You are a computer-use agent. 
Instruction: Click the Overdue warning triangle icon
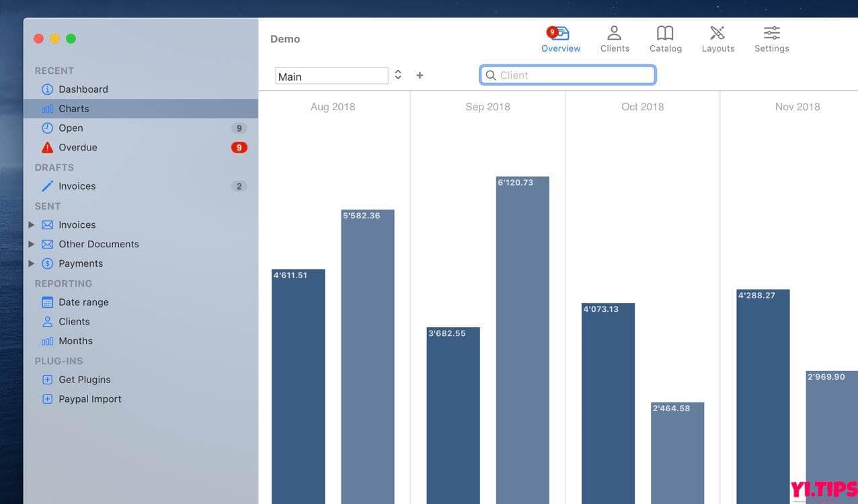[47, 148]
